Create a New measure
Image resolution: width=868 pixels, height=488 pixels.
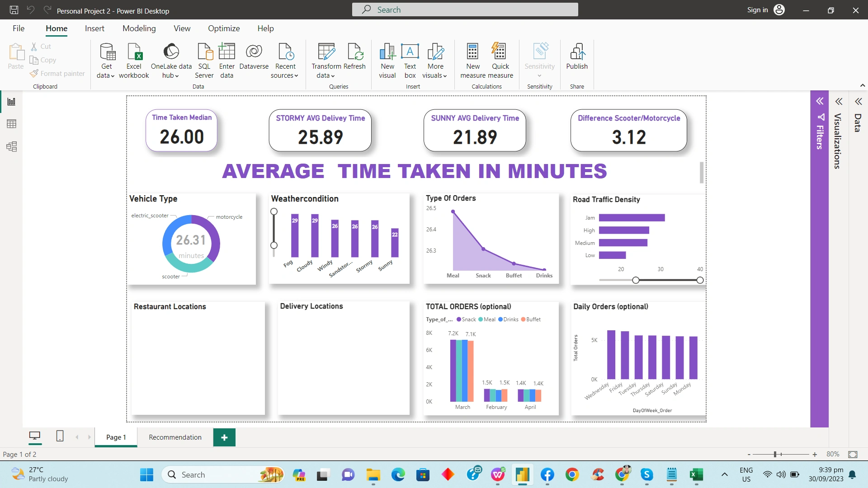point(472,60)
